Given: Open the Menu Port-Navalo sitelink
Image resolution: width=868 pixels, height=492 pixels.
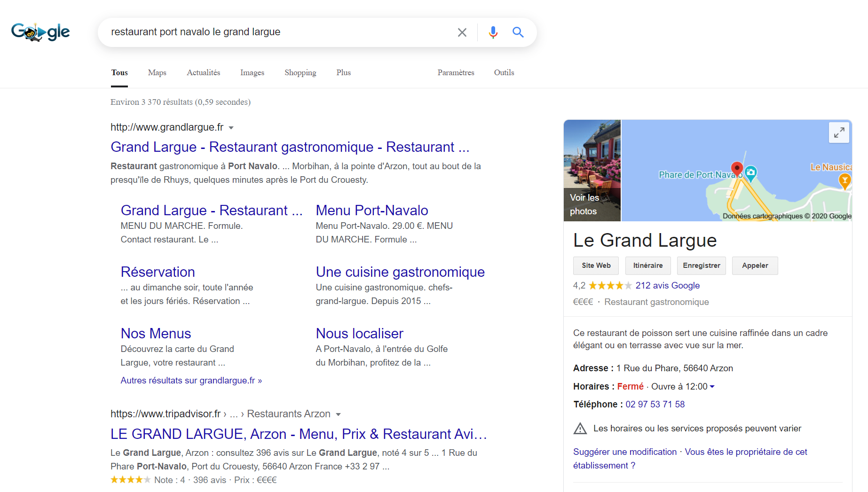Looking at the screenshot, I should (x=372, y=210).
